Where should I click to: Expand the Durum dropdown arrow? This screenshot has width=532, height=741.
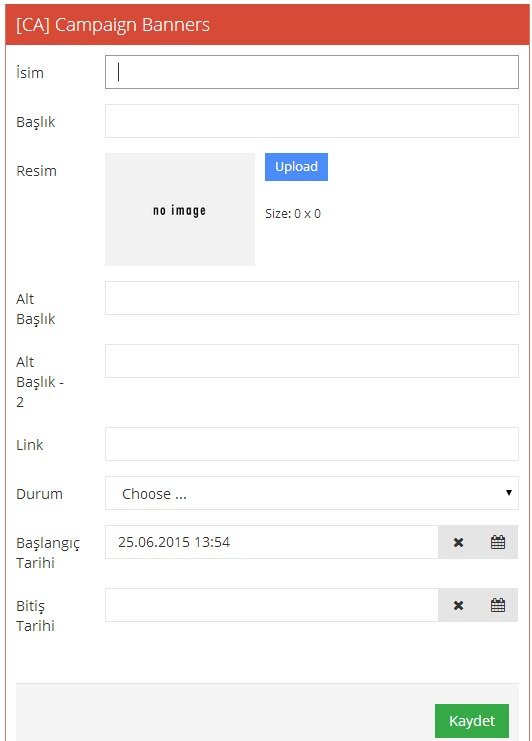tap(508, 493)
